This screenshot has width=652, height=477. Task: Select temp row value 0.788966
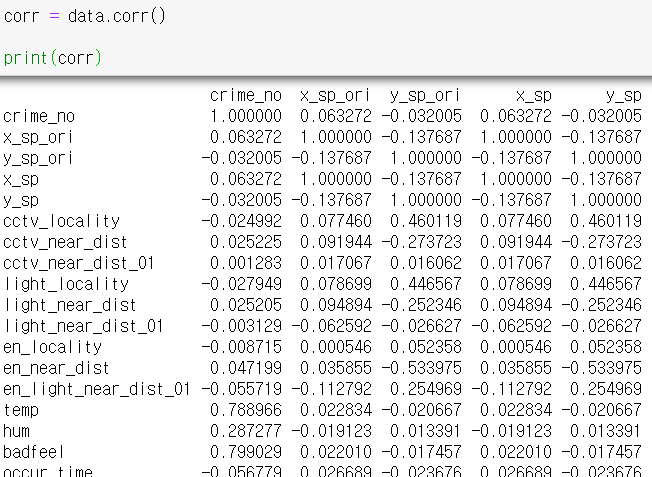(x=246, y=410)
